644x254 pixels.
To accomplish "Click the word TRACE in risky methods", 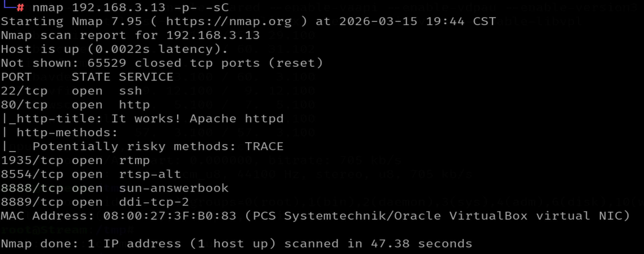I will (x=264, y=146).
